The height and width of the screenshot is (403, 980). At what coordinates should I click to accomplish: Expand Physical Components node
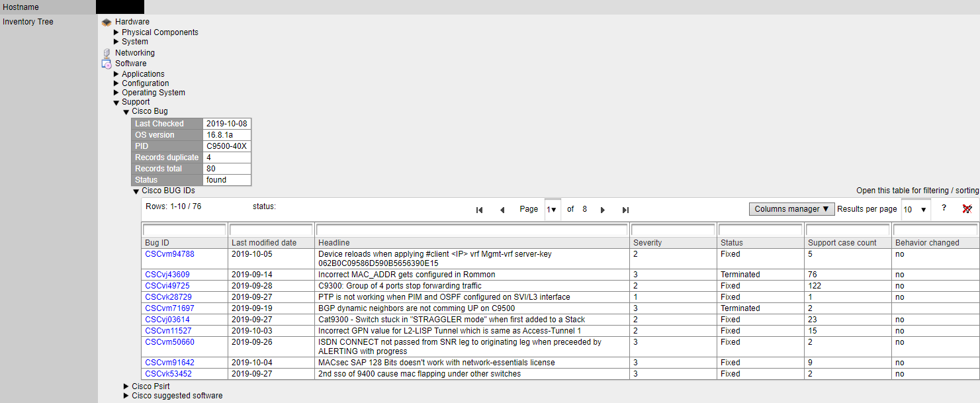pos(116,32)
